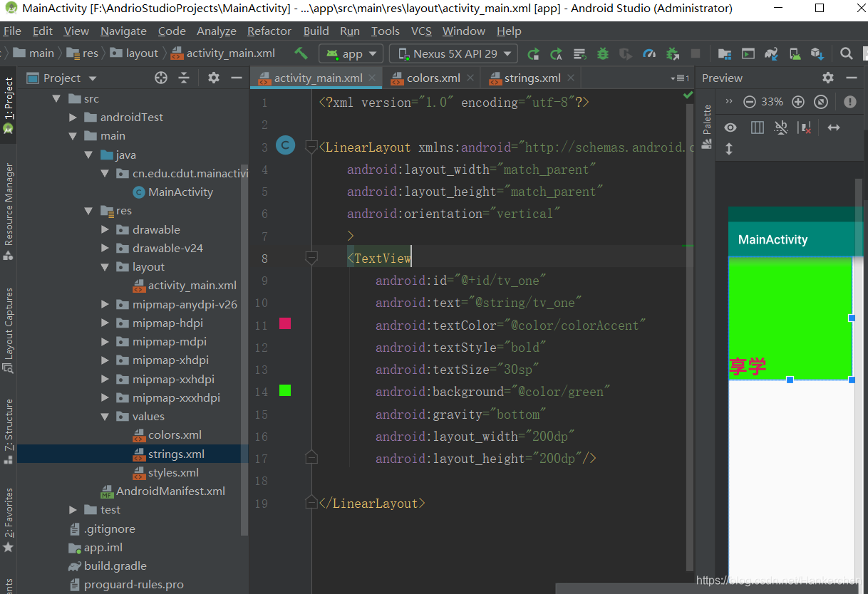Viewport: 868px width, 594px height.
Task: Click horizontal expand arrows icon in Preview
Action: click(x=833, y=127)
